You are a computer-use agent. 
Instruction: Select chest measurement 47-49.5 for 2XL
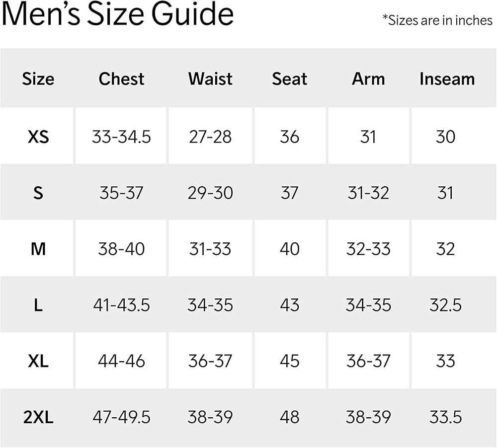121,417
